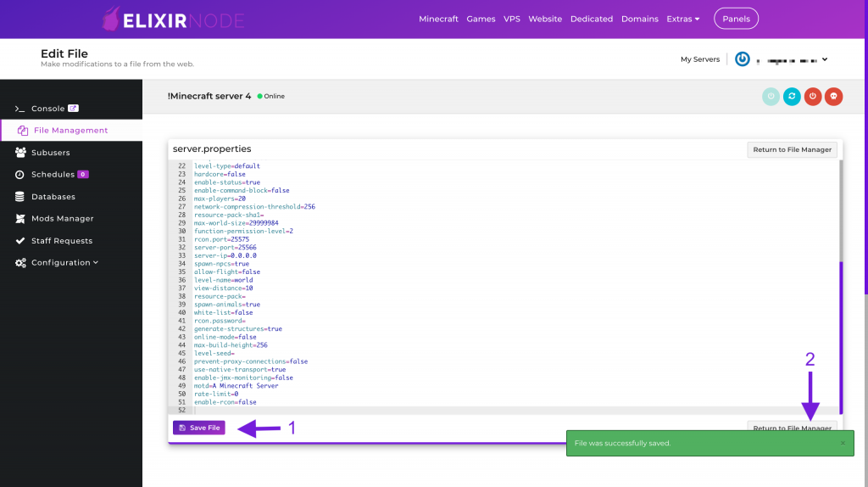Click the Save File button
Image resolution: width=868 pixels, height=487 pixels.
pyautogui.click(x=199, y=428)
